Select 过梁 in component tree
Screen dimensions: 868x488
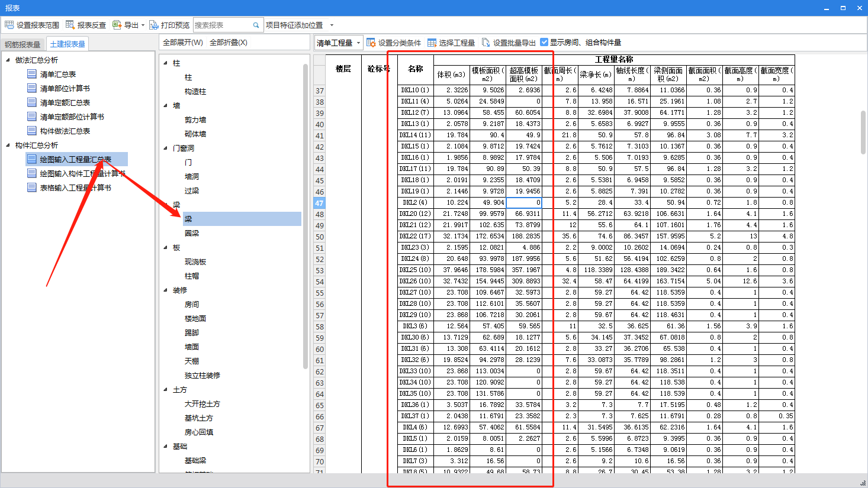point(192,190)
